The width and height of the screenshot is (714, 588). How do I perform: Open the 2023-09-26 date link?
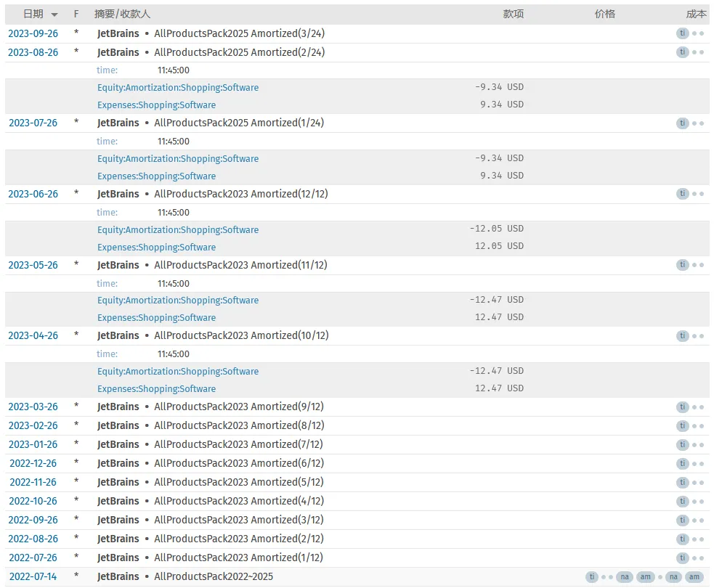[x=33, y=33]
